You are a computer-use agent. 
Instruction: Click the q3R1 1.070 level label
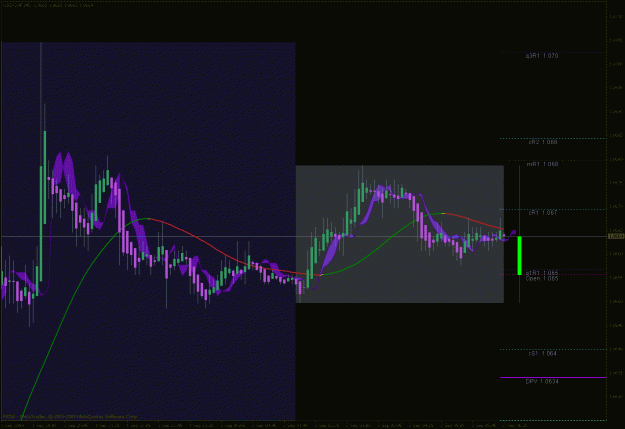(x=542, y=56)
